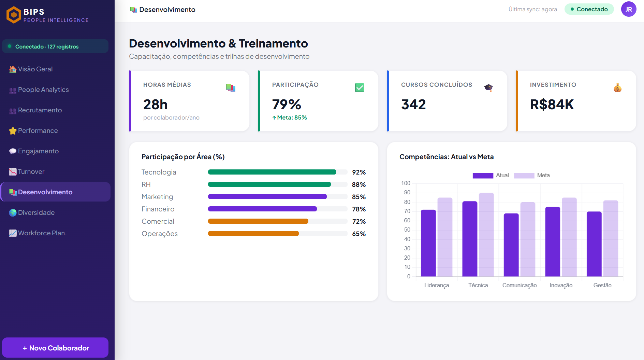This screenshot has width=644, height=360.
Task: Click the Cursos Concluídos graduation cap icon
Action: (488, 88)
